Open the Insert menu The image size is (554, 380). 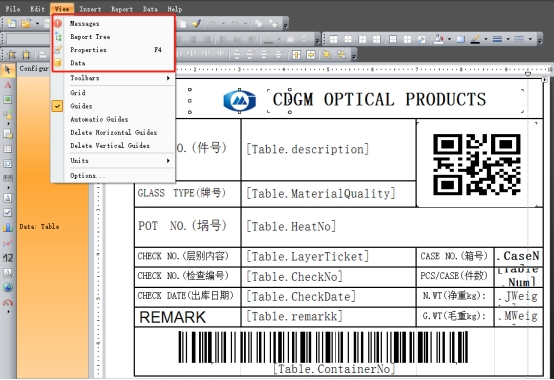90,9
